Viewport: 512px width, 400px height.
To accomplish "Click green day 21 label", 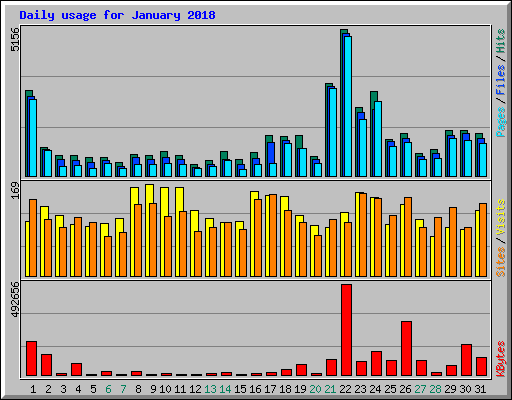I will (330, 389).
